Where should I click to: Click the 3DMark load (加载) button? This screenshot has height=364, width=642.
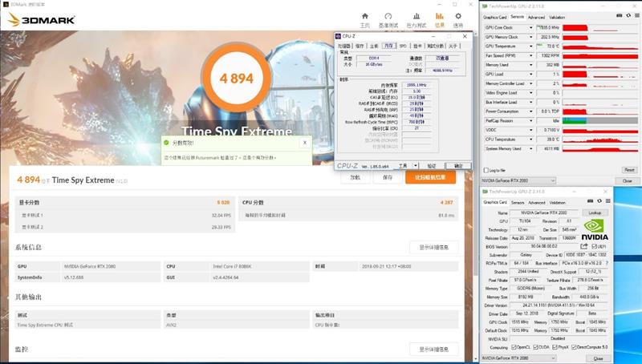(355, 177)
